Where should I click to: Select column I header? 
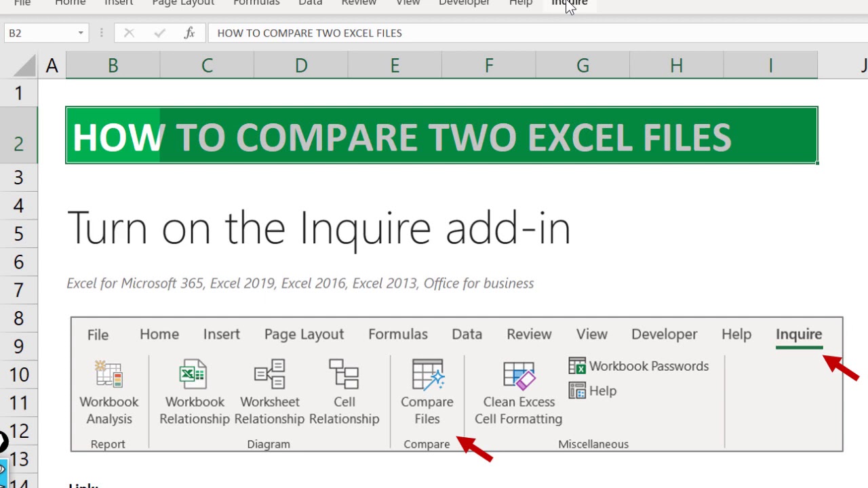coord(770,66)
